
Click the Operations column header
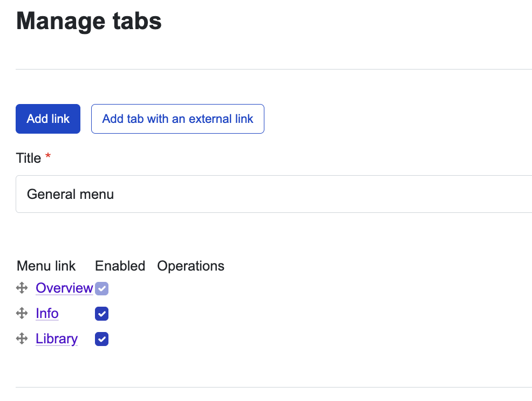point(190,266)
